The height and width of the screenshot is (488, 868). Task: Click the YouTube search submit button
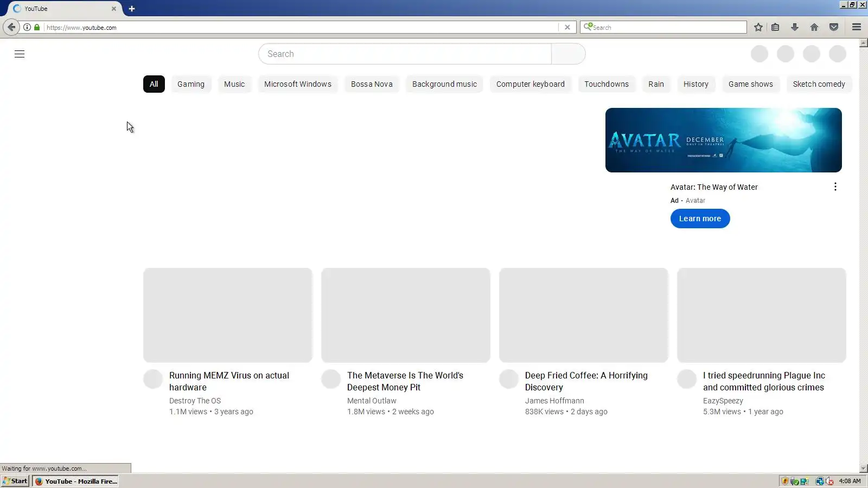tap(569, 54)
